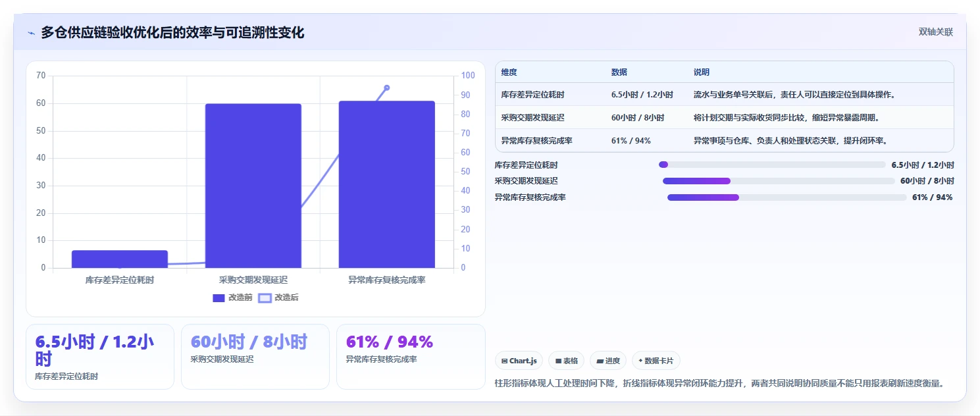Click the 库存差异定位耗时 bar in the chart
980x416 pixels.
(120, 259)
